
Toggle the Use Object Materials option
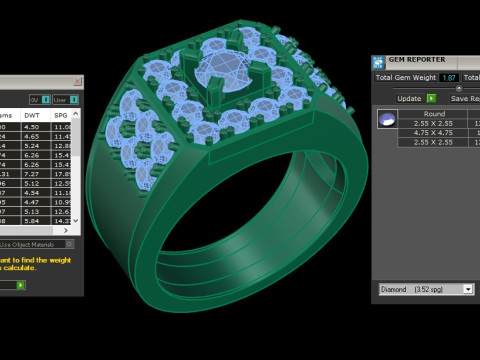click(69, 244)
